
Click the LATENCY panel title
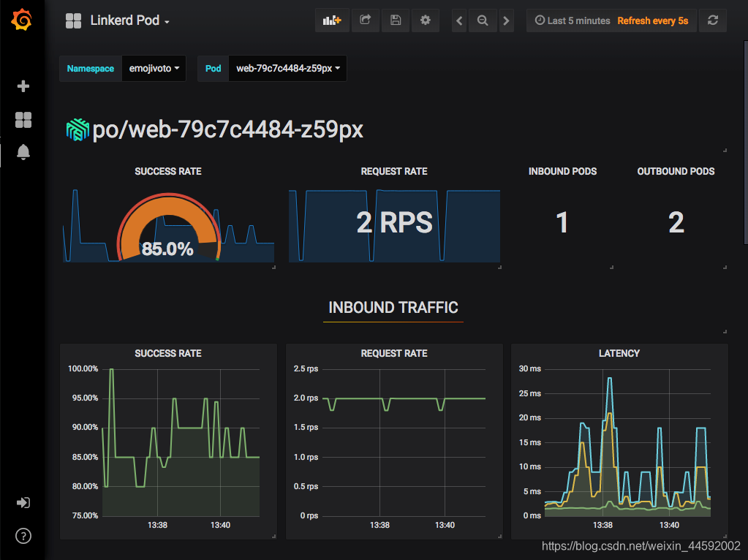(619, 353)
